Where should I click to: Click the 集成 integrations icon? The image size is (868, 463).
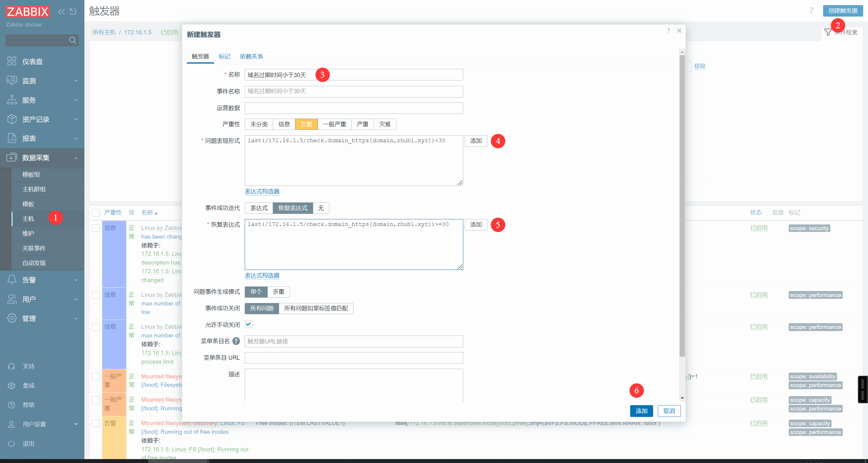(11, 386)
